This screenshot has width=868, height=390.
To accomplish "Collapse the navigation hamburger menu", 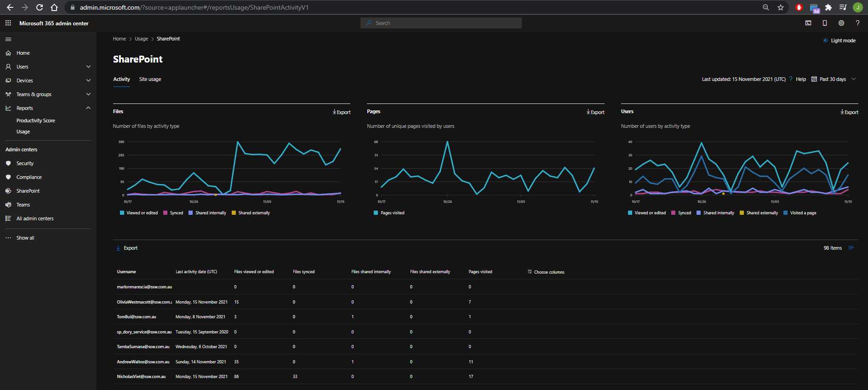I will [x=8, y=40].
